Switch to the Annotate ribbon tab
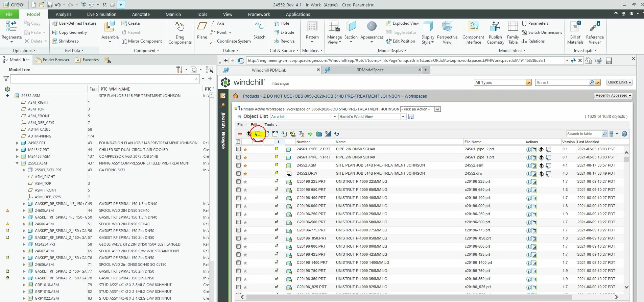The height and width of the screenshot is (302, 644). point(141,14)
